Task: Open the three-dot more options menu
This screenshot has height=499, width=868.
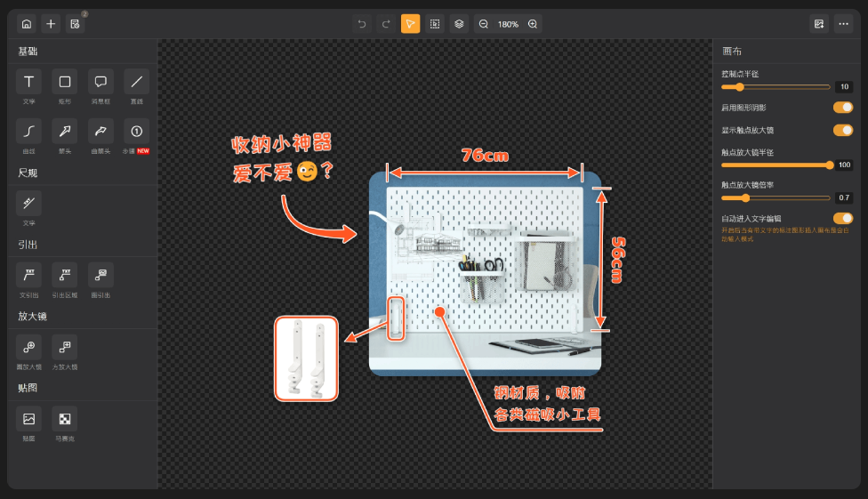Action: click(x=844, y=24)
